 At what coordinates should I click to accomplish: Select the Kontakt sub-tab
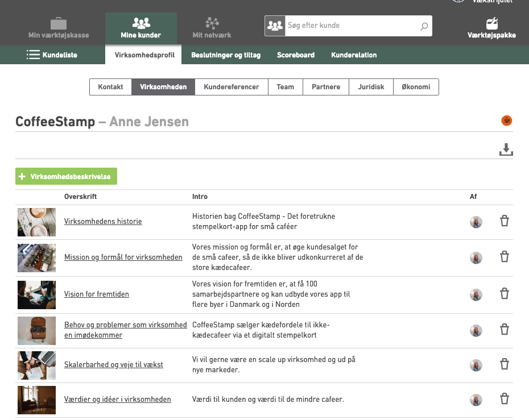click(110, 87)
